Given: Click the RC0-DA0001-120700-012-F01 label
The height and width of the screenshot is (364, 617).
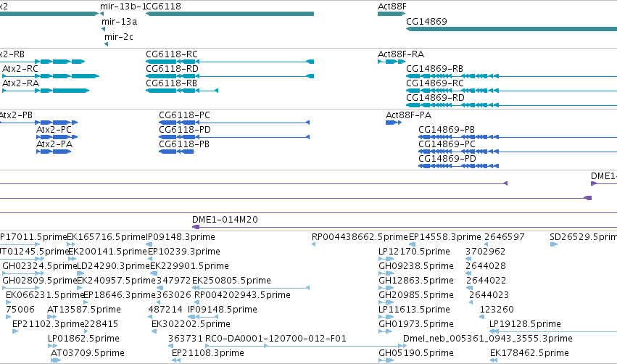Looking at the screenshot, I should (276, 339).
